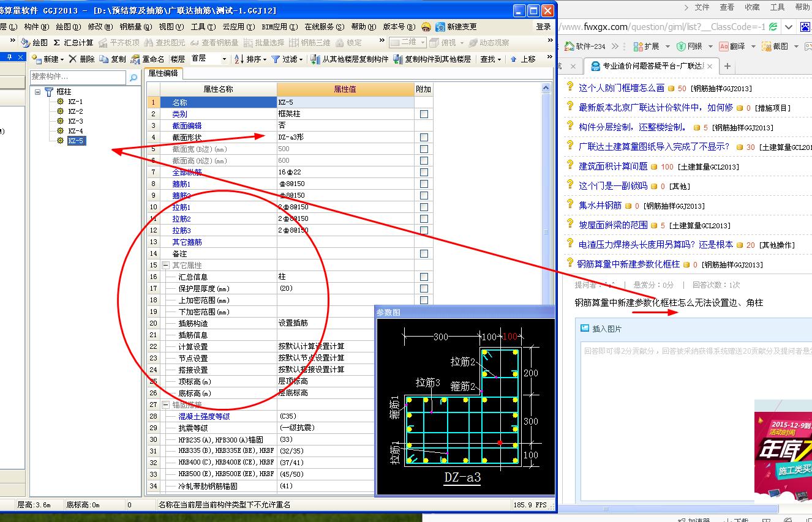This screenshot has height=522, width=812.
Task: Open the 帮助(H) menu in GGJ2013
Action: (x=363, y=27)
